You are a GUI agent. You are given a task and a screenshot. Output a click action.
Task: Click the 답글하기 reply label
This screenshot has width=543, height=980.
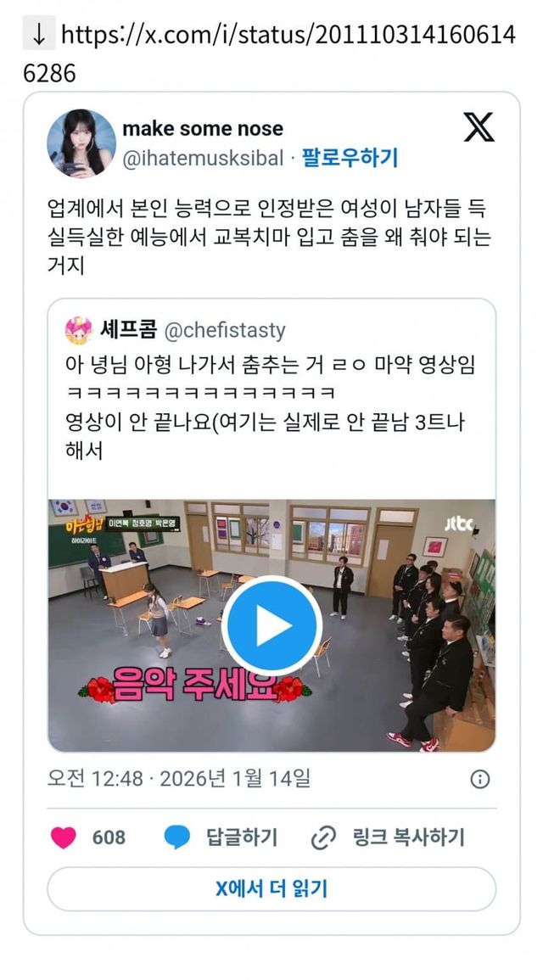(241, 837)
